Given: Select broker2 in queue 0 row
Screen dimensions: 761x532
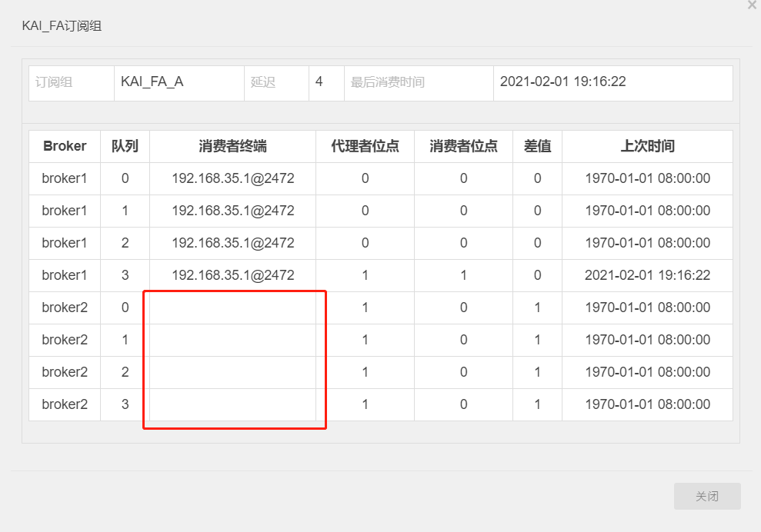Looking at the screenshot, I should click(65, 308).
